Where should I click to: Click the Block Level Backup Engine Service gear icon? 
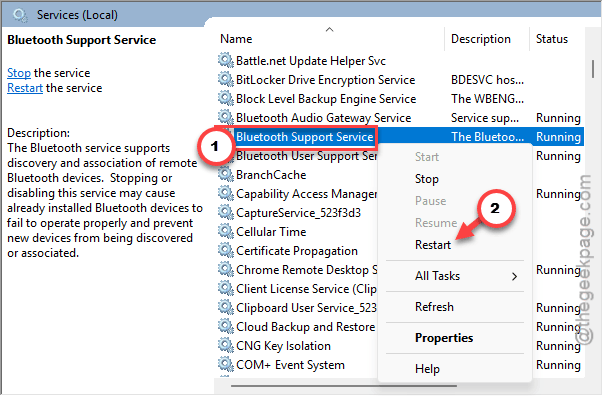(226, 98)
